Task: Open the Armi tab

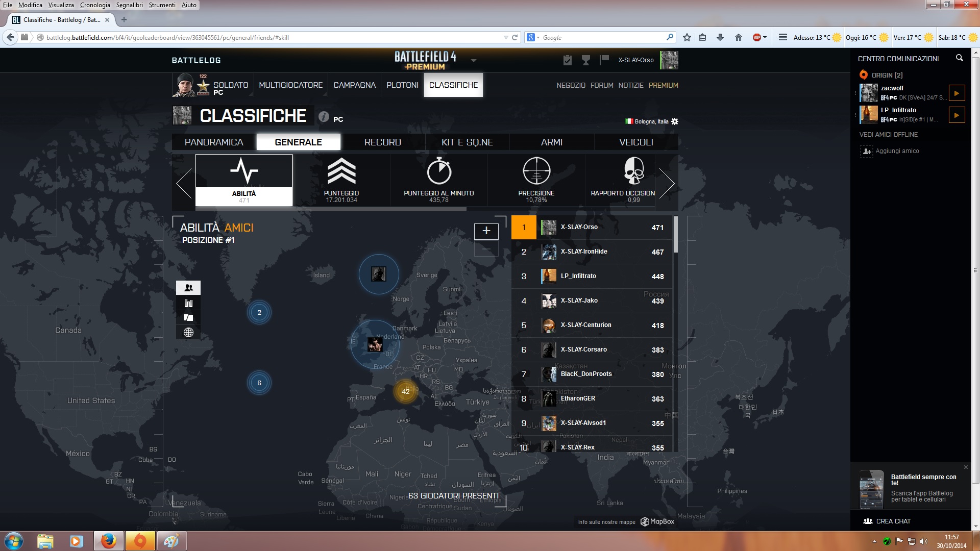Action: pos(552,142)
